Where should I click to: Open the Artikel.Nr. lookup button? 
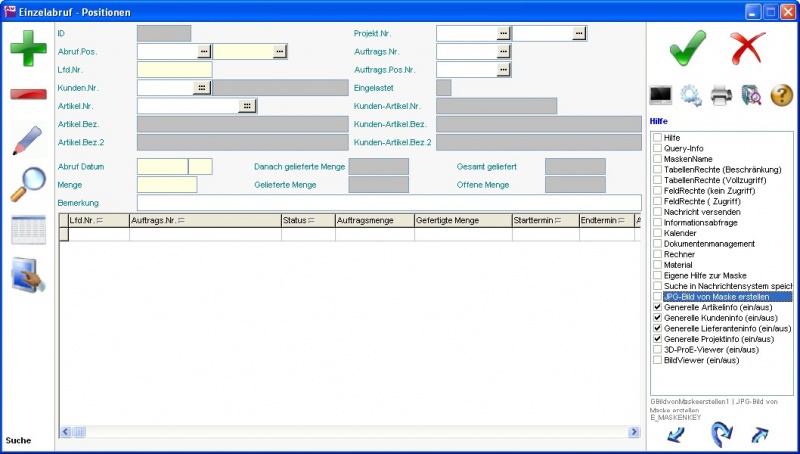tap(247, 105)
